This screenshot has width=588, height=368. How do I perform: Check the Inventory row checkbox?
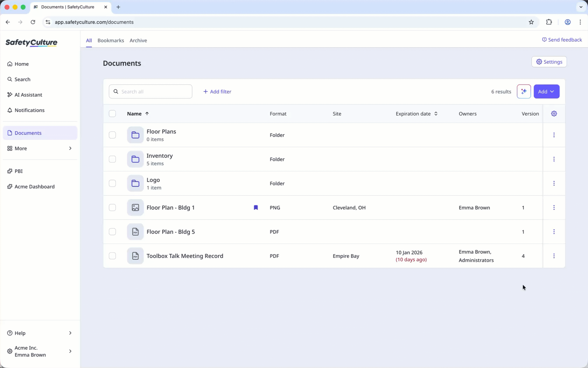[112, 159]
